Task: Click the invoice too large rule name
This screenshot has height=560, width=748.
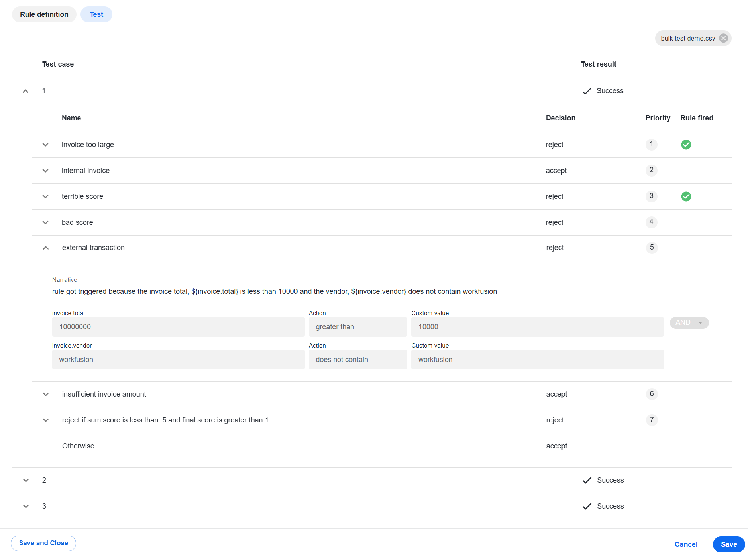Action: [x=88, y=145]
